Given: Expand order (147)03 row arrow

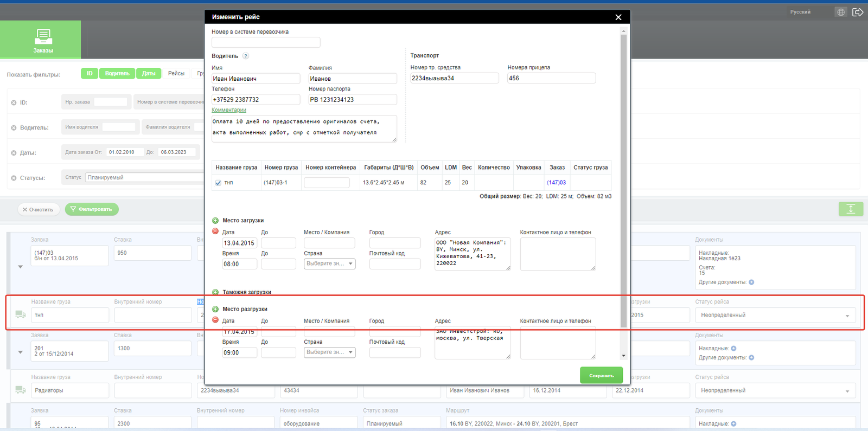Looking at the screenshot, I should pos(21,267).
